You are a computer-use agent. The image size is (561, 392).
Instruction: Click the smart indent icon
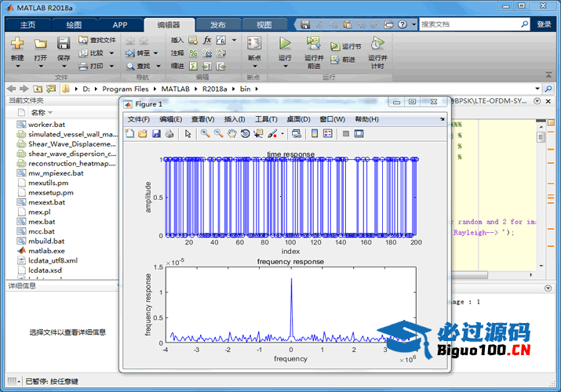tap(193, 66)
